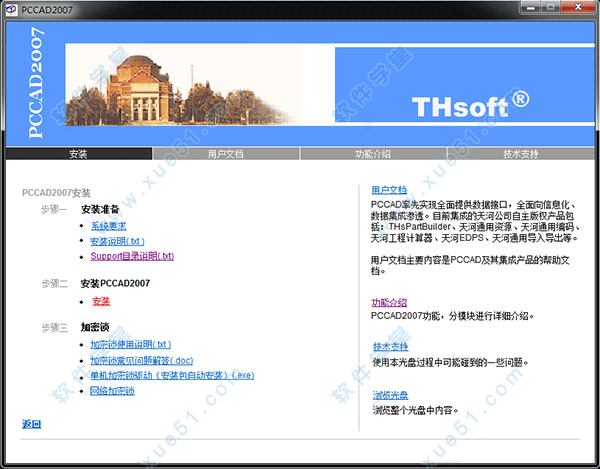Open the 用户文档 tab
This screenshot has height=469, width=600.
(x=226, y=154)
